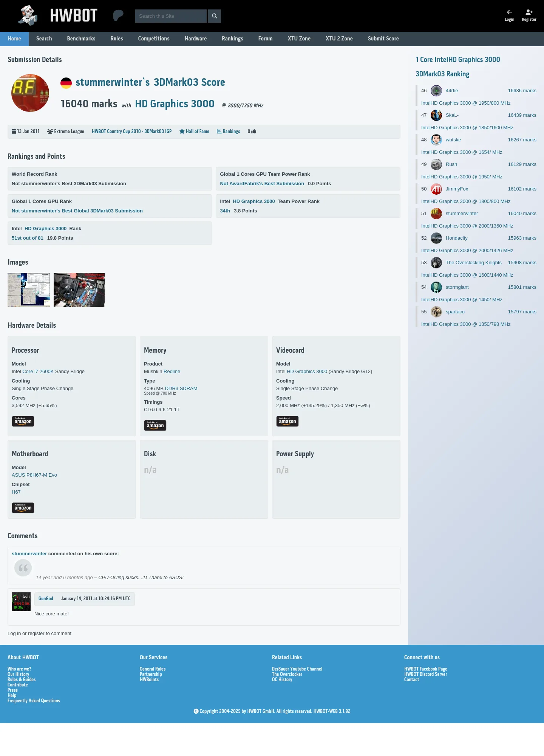Click the magnifier search button
Screen dimensions: 544x756
[x=215, y=16]
